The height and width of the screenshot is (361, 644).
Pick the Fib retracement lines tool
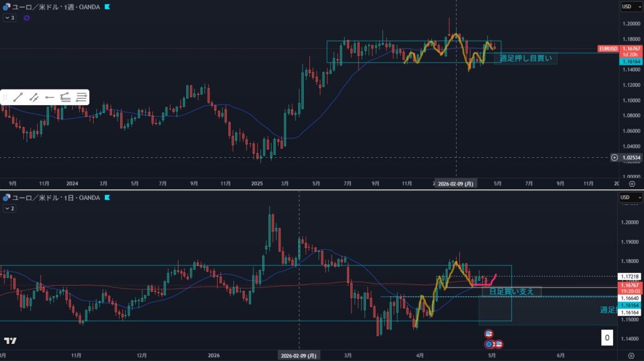(81, 97)
